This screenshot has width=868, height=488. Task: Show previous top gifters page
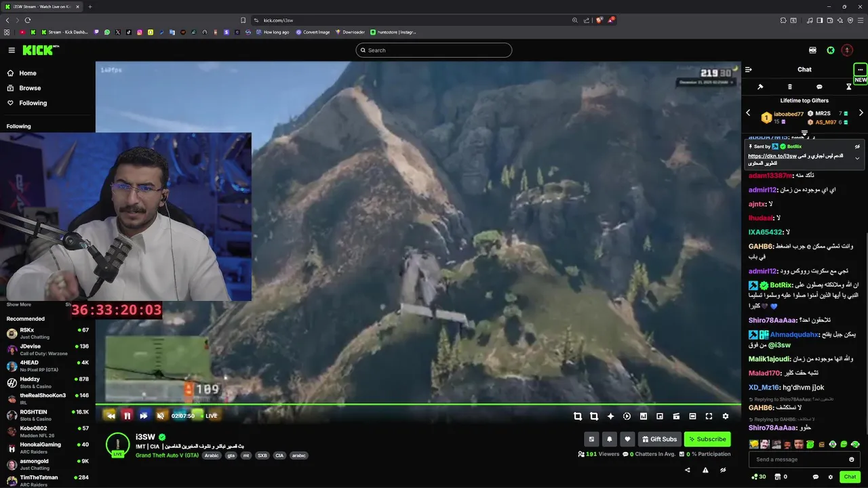tap(749, 113)
